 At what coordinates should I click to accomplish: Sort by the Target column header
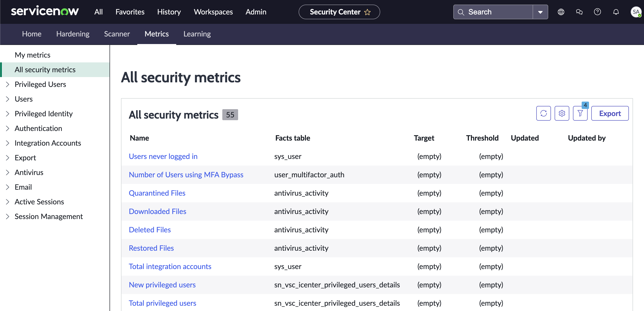point(424,138)
